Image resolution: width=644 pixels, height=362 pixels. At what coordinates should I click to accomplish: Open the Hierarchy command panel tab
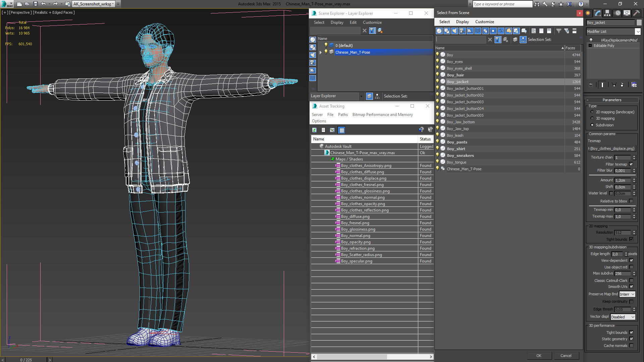607,13
